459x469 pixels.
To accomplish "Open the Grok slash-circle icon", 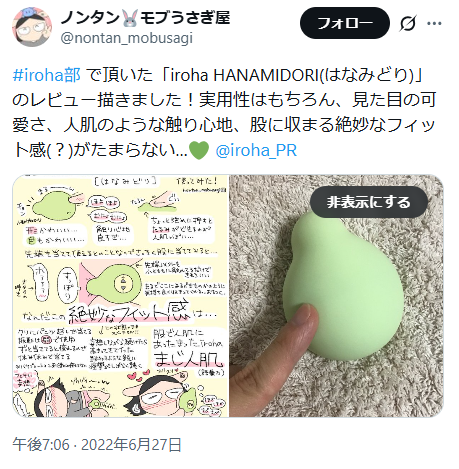I will coord(408,23).
